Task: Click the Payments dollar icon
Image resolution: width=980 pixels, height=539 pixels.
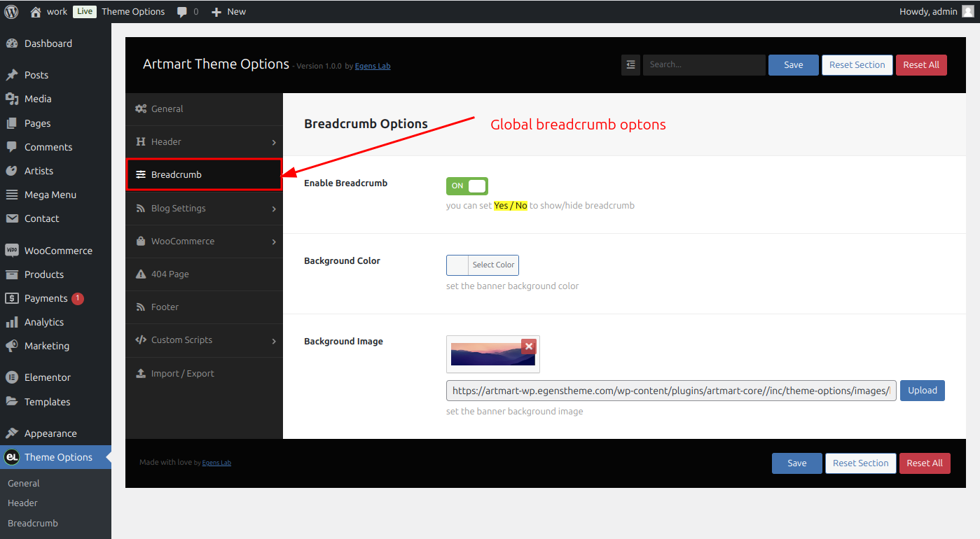Action: tap(12, 298)
